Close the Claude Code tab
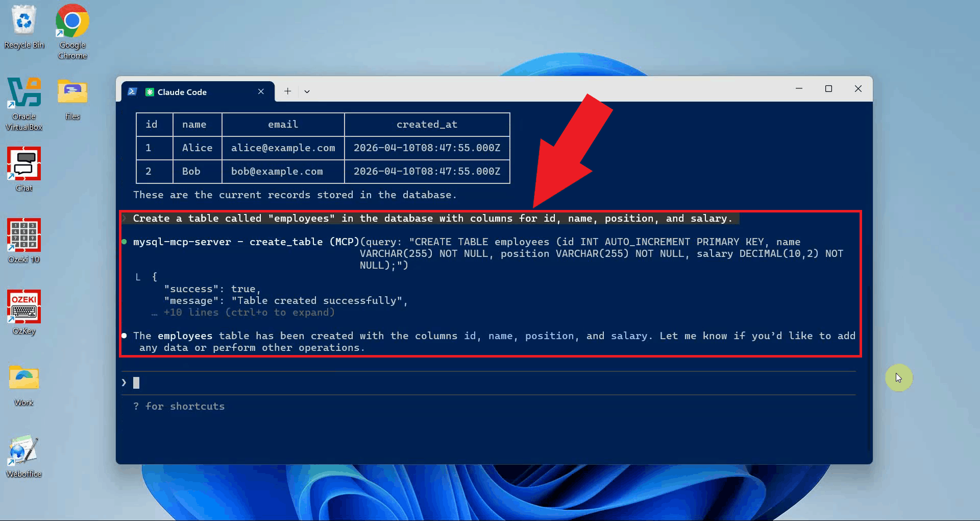Screen dimensions: 980x521 (x=261, y=91)
